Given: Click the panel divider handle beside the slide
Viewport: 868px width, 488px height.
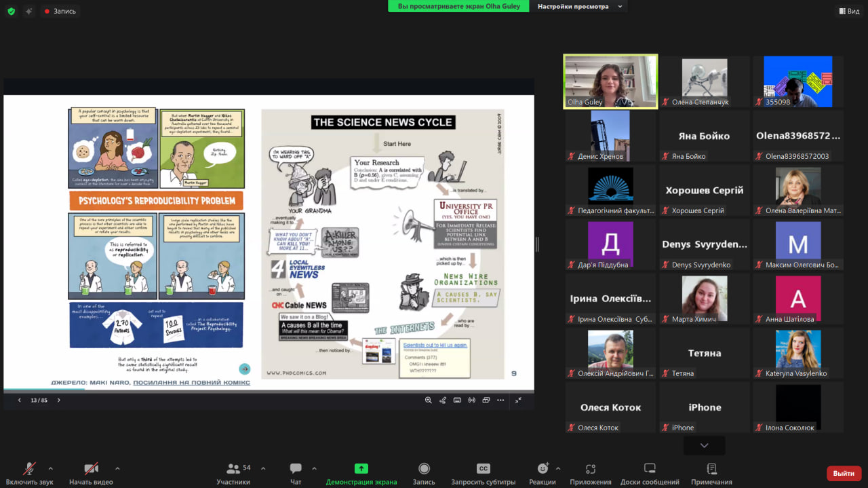Looking at the screenshot, I should 538,244.
